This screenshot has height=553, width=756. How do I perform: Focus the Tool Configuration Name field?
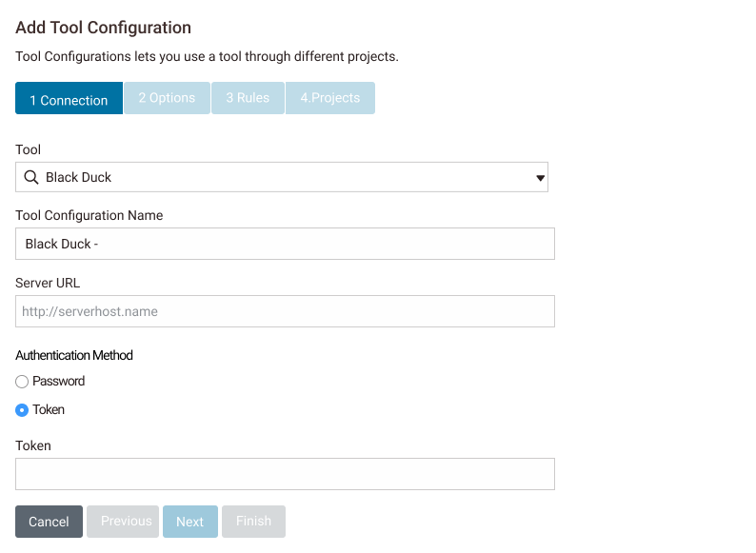click(285, 244)
